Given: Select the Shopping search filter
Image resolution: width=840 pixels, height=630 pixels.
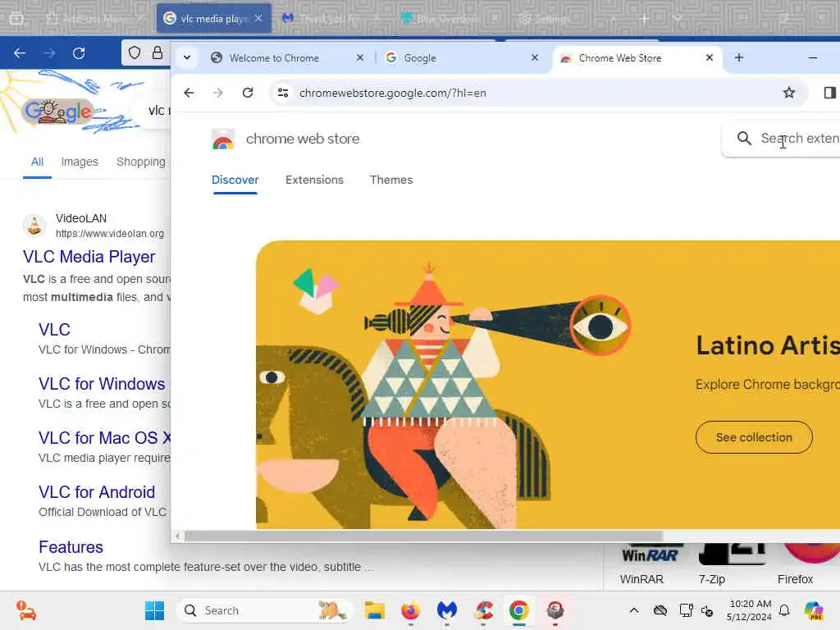Looking at the screenshot, I should (141, 162).
